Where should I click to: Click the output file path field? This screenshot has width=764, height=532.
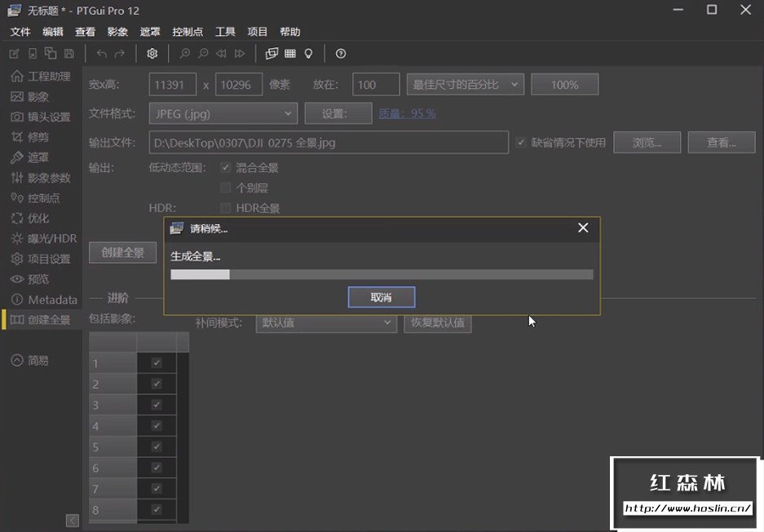click(329, 143)
